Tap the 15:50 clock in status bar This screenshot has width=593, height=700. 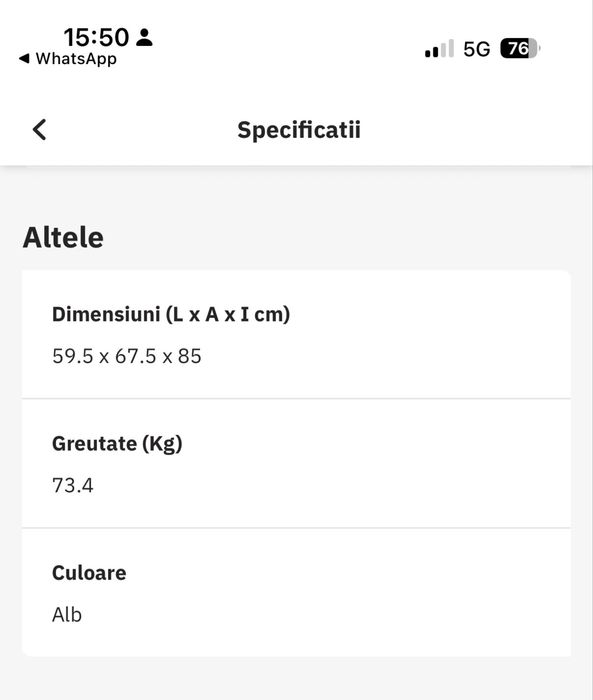click(x=96, y=37)
